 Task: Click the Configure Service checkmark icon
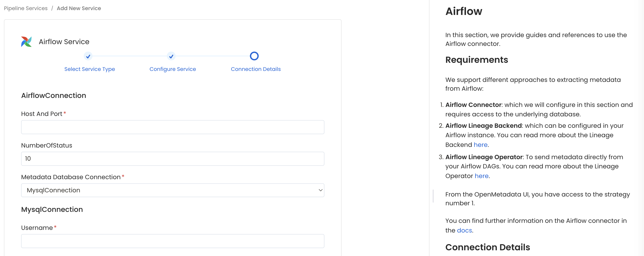click(x=171, y=56)
